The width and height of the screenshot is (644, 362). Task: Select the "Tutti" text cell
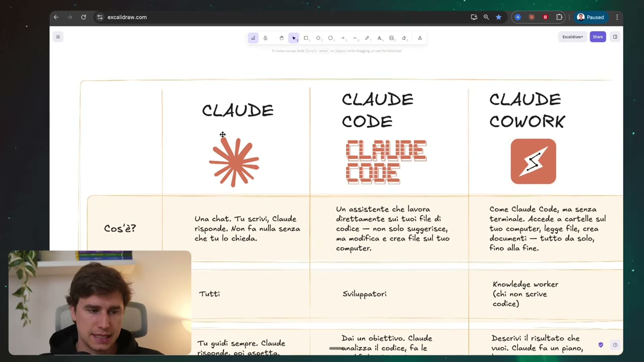[209, 294]
